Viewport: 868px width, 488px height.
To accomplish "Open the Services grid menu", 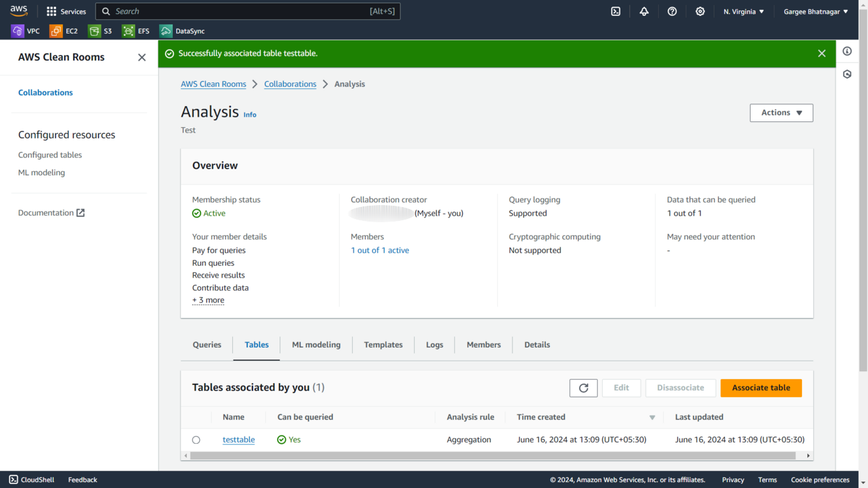I will click(x=66, y=11).
